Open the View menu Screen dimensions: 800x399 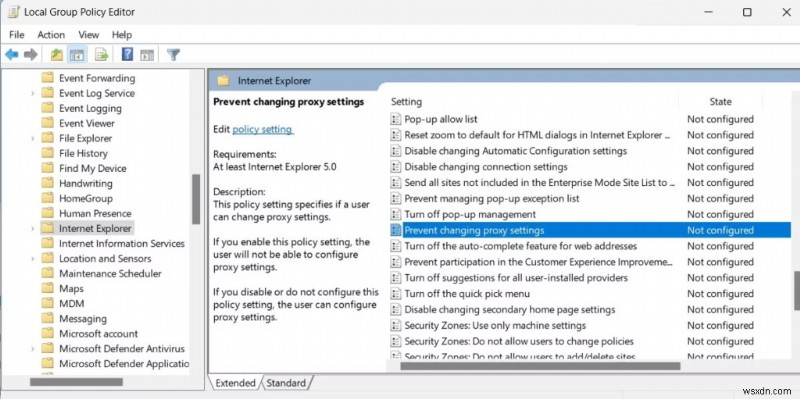pos(88,35)
